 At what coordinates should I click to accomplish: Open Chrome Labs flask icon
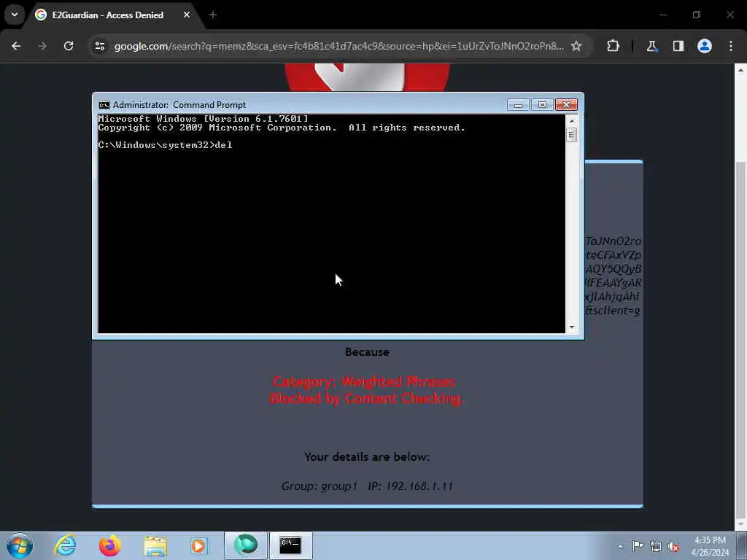(x=651, y=46)
